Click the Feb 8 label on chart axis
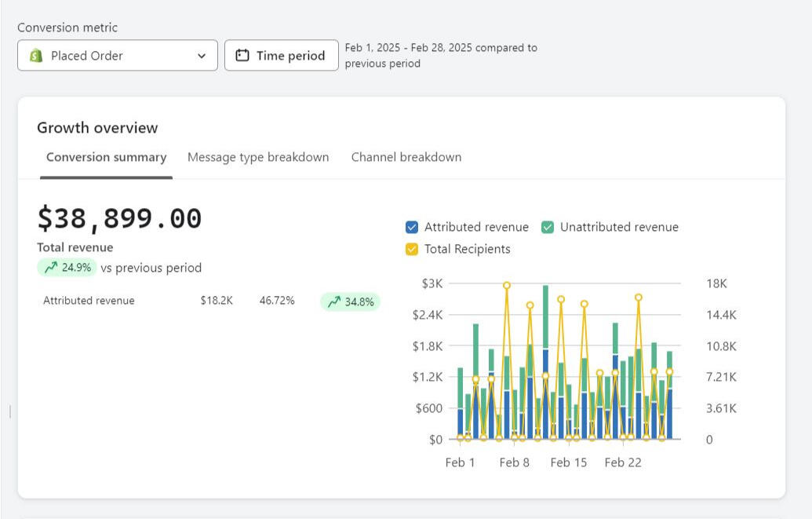This screenshot has height=519, width=812. pyautogui.click(x=515, y=462)
